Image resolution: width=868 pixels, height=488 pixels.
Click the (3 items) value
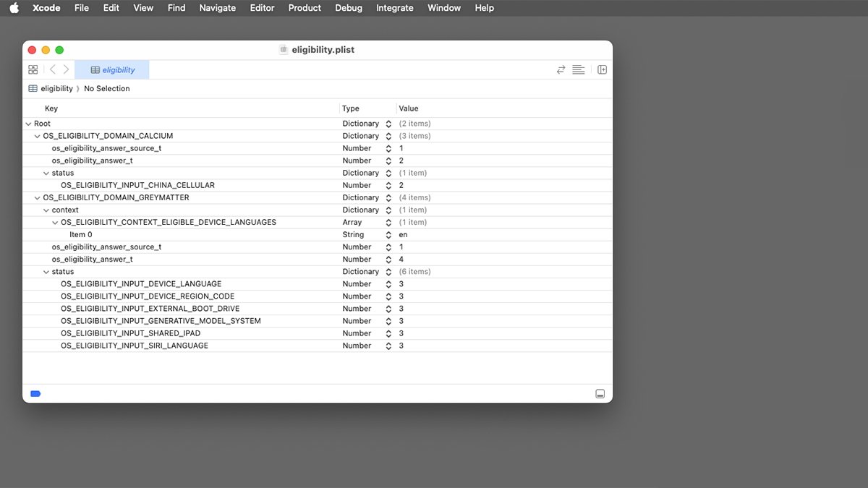(x=414, y=136)
